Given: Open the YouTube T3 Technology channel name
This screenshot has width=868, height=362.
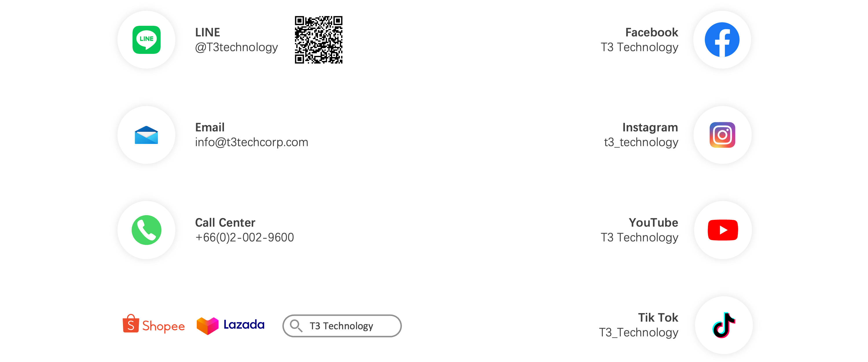Looking at the screenshot, I should pos(639,237).
